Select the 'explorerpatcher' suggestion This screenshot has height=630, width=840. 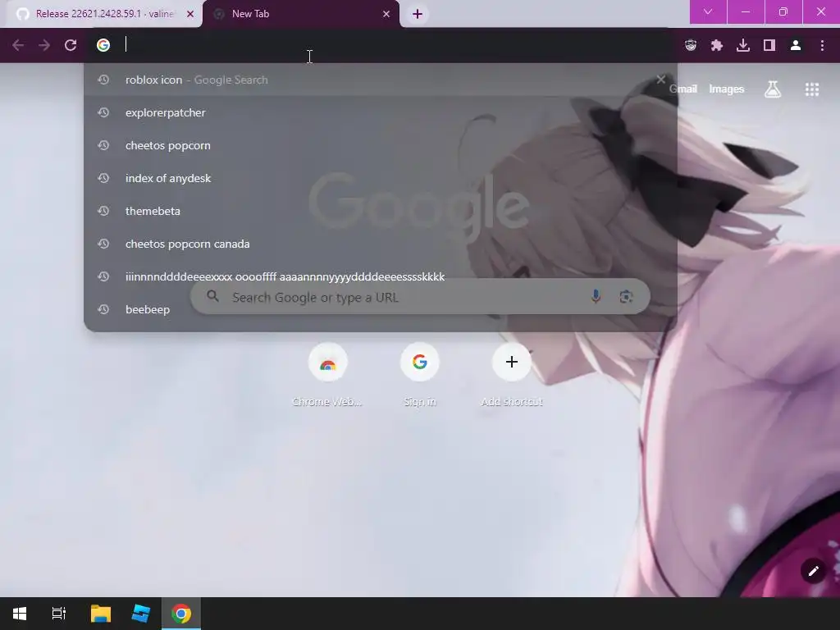(381, 112)
